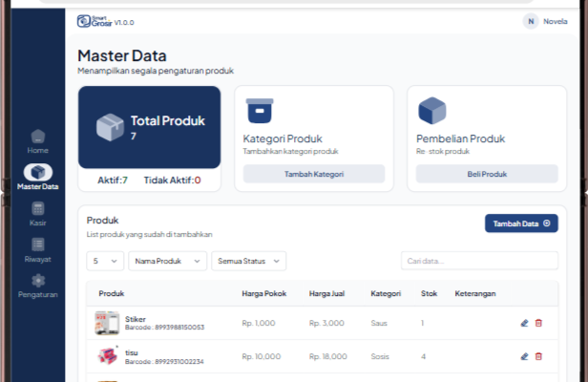Click the Pembelian Produk cube icon
The image size is (588, 382).
pyautogui.click(x=432, y=111)
